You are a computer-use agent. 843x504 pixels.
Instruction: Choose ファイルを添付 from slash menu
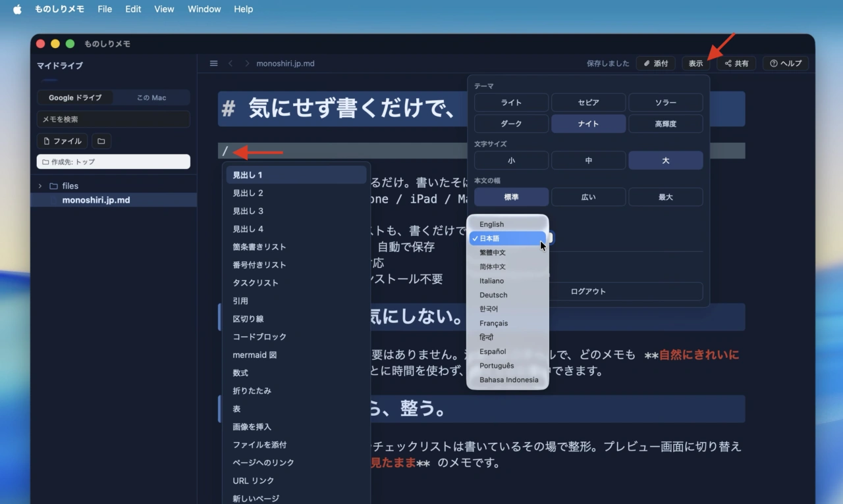(x=296, y=445)
